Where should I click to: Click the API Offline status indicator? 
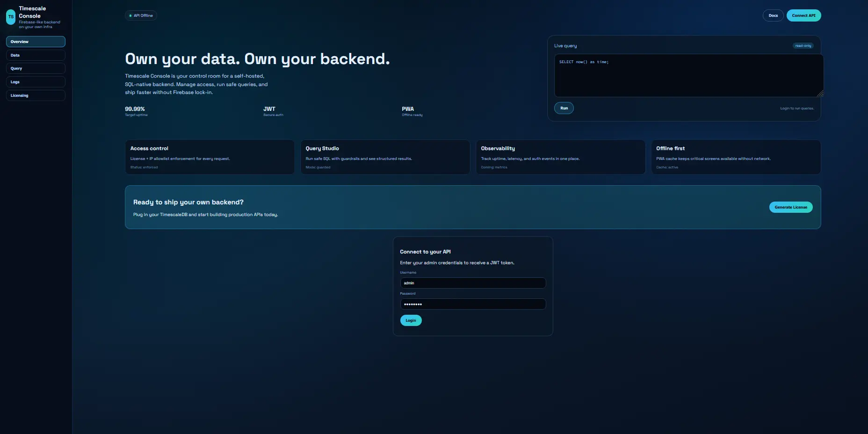(x=141, y=15)
